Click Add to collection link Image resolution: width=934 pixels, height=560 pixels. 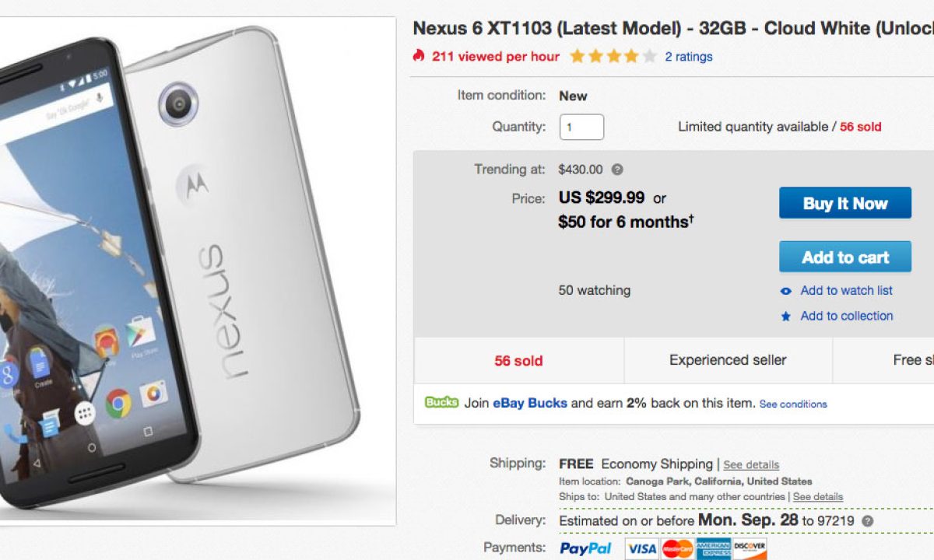pyautogui.click(x=846, y=316)
